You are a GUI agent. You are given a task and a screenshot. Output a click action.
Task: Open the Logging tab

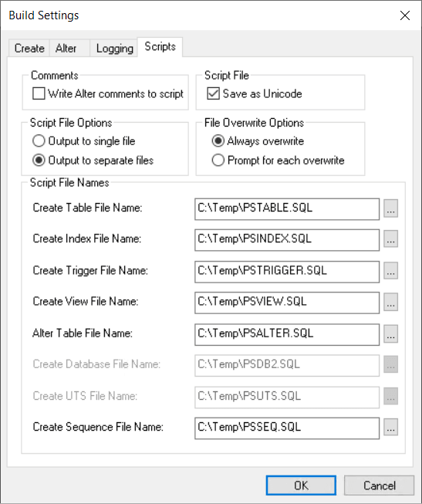pyautogui.click(x=114, y=48)
